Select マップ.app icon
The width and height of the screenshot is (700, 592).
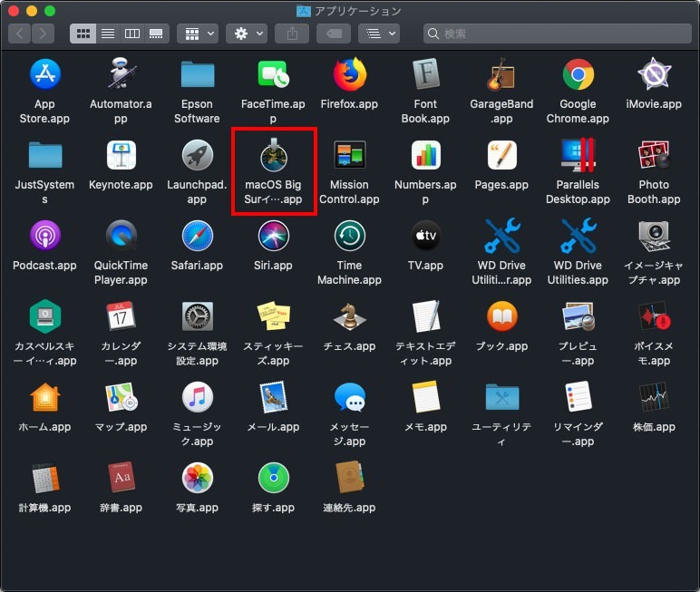(x=121, y=397)
